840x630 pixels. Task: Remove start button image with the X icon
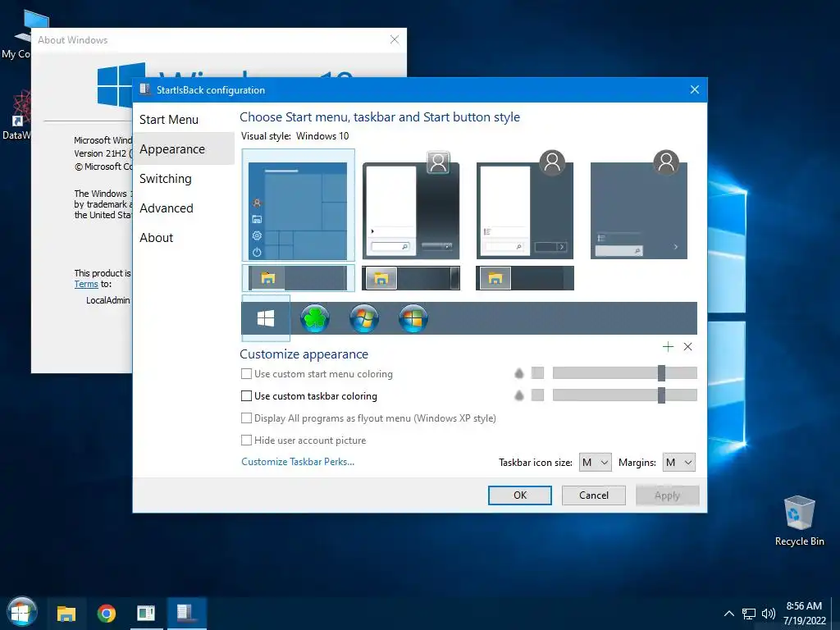point(688,347)
